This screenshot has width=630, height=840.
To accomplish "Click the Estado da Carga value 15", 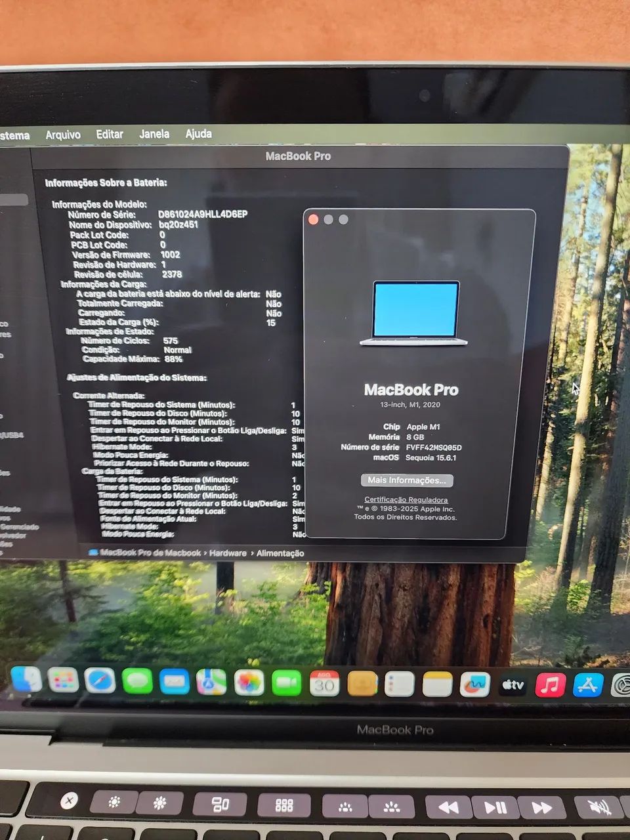I will click(x=271, y=323).
